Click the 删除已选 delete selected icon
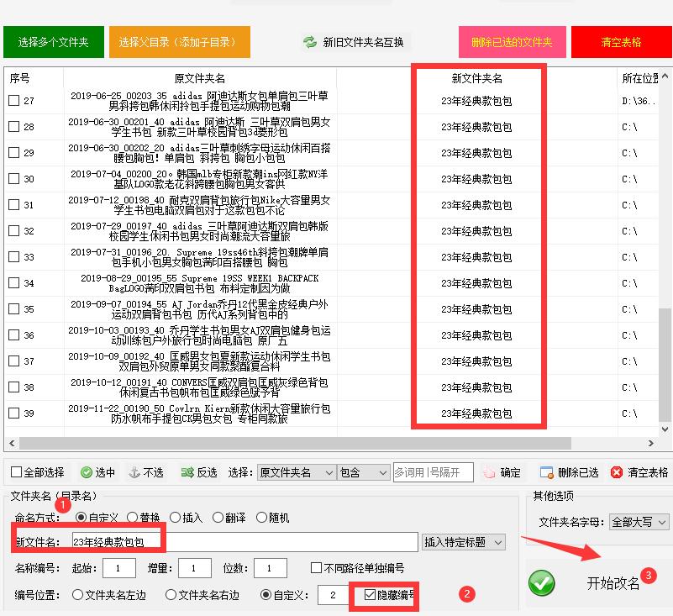The image size is (673, 616). pyautogui.click(x=546, y=473)
